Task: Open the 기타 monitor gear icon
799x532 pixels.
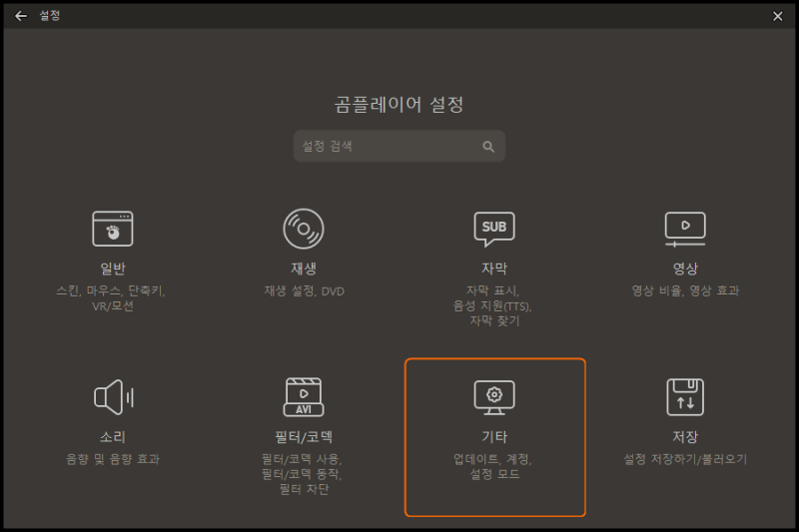Action: [494, 397]
